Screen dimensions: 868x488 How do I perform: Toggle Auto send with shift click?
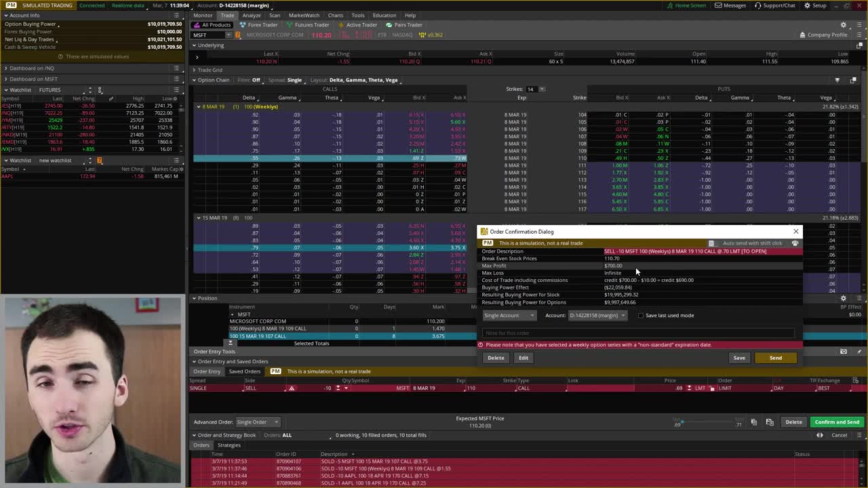tap(711, 243)
